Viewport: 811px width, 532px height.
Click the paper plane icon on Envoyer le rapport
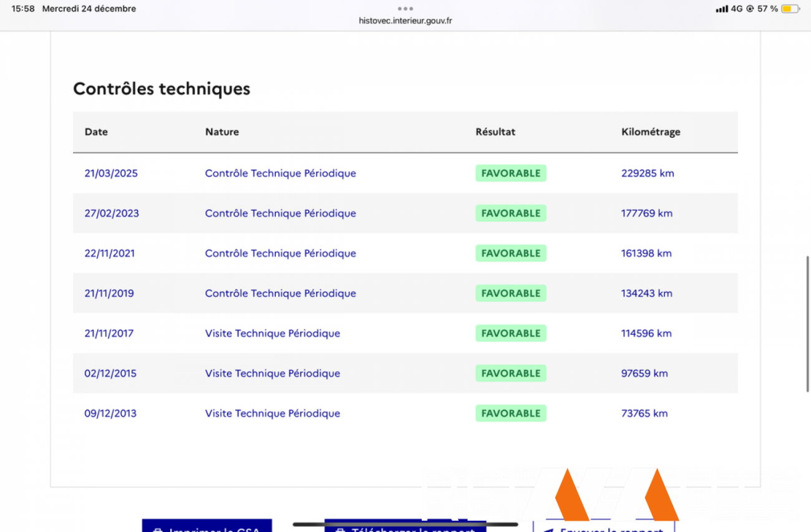[x=548, y=530]
